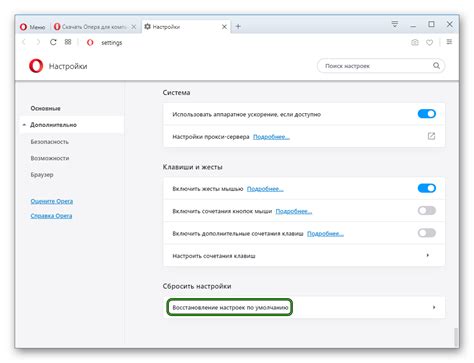This screenshot has width=474, height=363.
Task: Open Подробнее link for proxy settings
Action: point(271,137)
